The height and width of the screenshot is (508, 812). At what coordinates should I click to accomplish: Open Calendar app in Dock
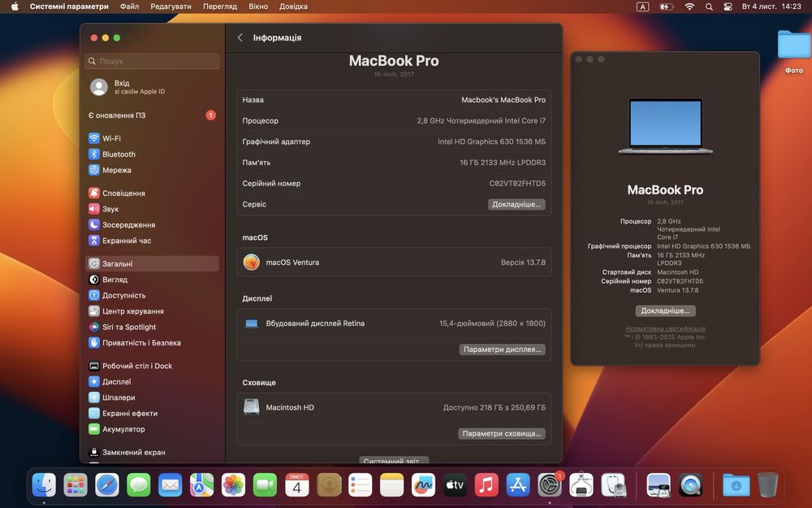pos(296,485)
